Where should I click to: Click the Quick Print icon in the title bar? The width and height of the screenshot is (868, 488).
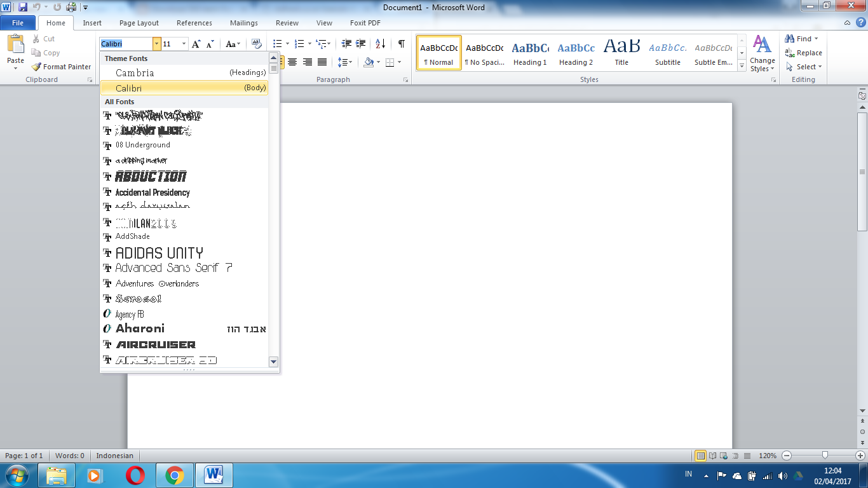[x=71, y=8]
